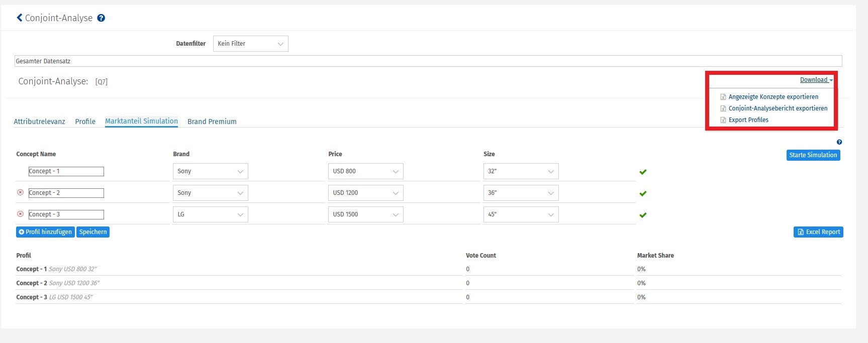Click the Excel Report button
This screenshot has width=868, height=343.
pos(818,232)
